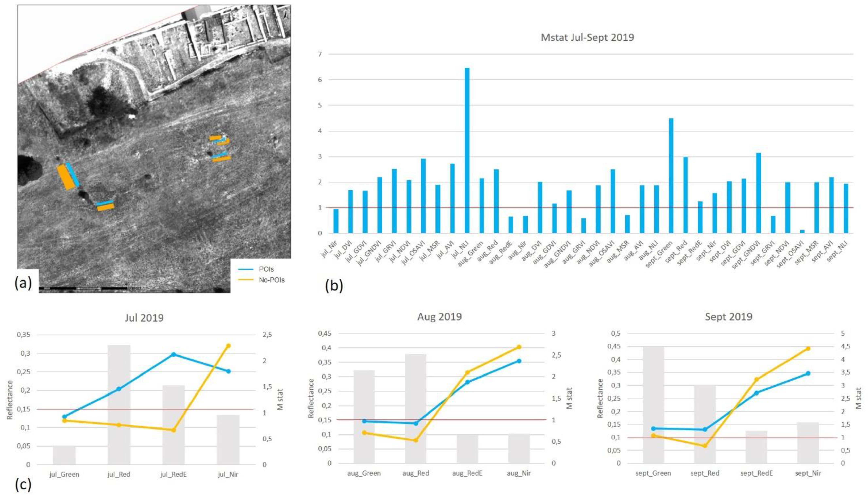Viewport: 868px width, 500px height.
Task: Click the Jul 2019 chart title
Action: (x=144, y=318)
